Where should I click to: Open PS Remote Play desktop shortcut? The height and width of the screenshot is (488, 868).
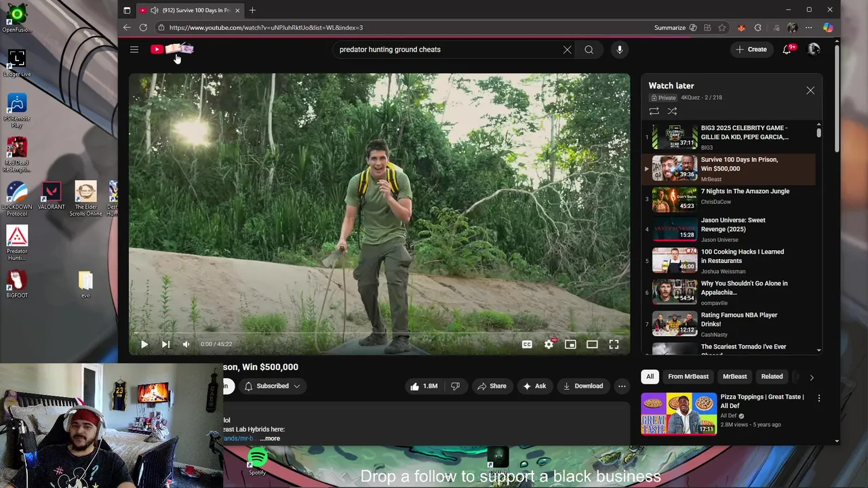(x=17, y=111)
